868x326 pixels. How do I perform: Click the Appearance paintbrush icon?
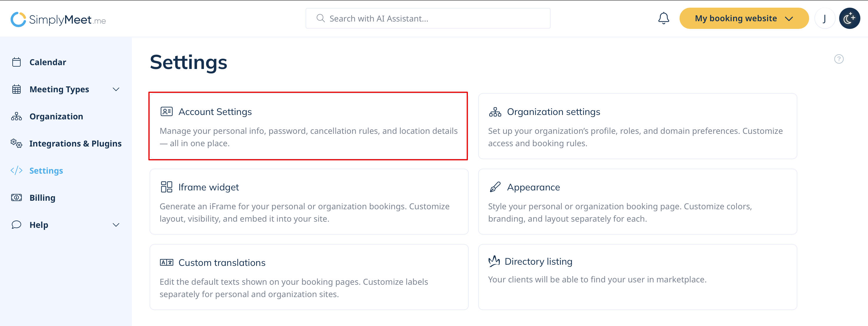coord(495,187)
